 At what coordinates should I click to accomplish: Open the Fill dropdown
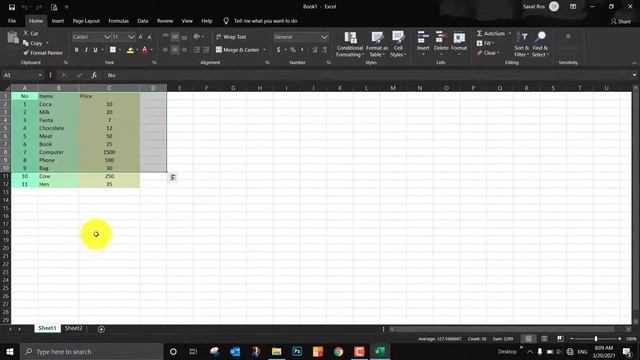point(485,43)
